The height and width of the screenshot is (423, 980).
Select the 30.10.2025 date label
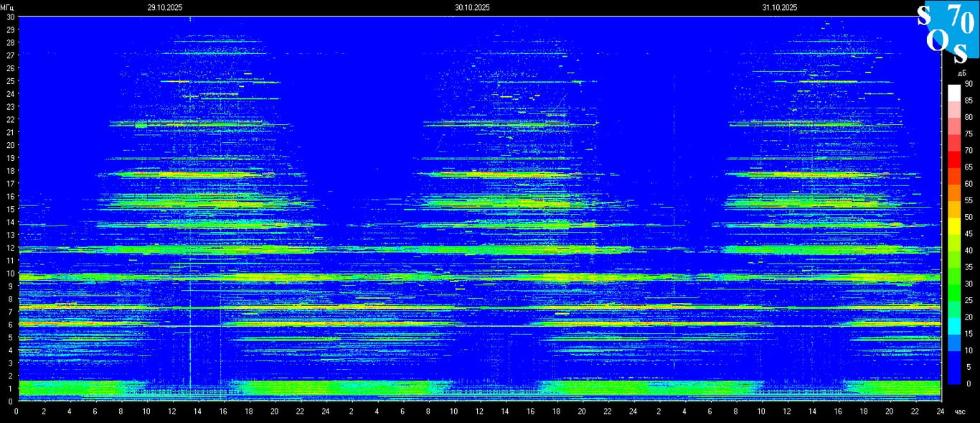pyautogui.click(x=472, y=7)
